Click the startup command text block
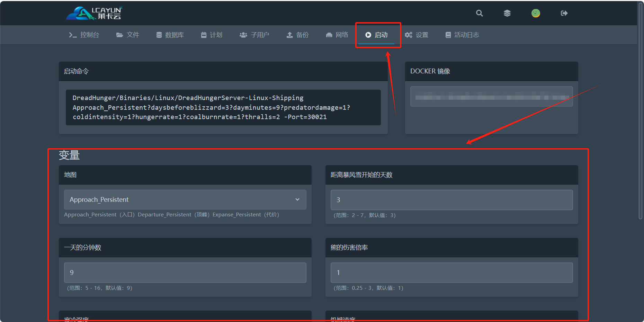The width and height of the screenshot is (644, 322). [x=223, y=107]
